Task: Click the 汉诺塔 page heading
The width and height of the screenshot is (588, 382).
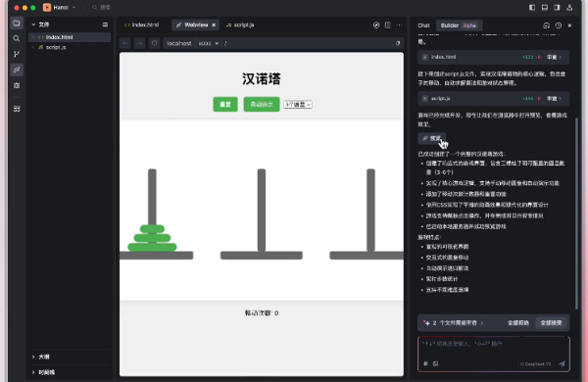Action: coord(262,78)
